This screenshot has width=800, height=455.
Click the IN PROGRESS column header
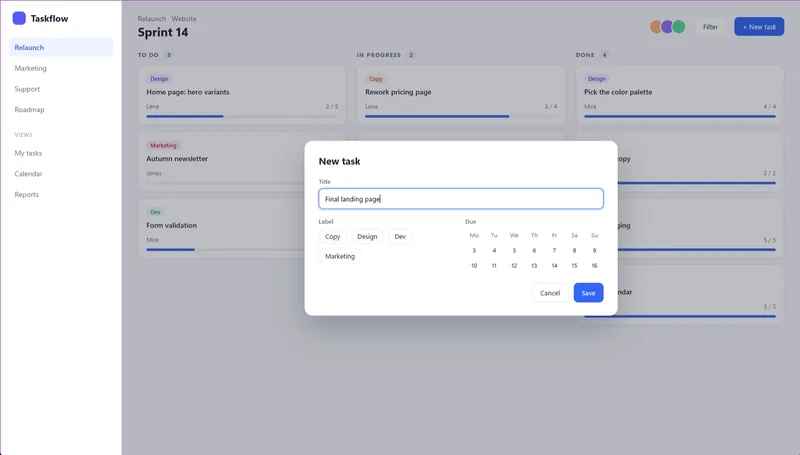[x=379, y=55]
